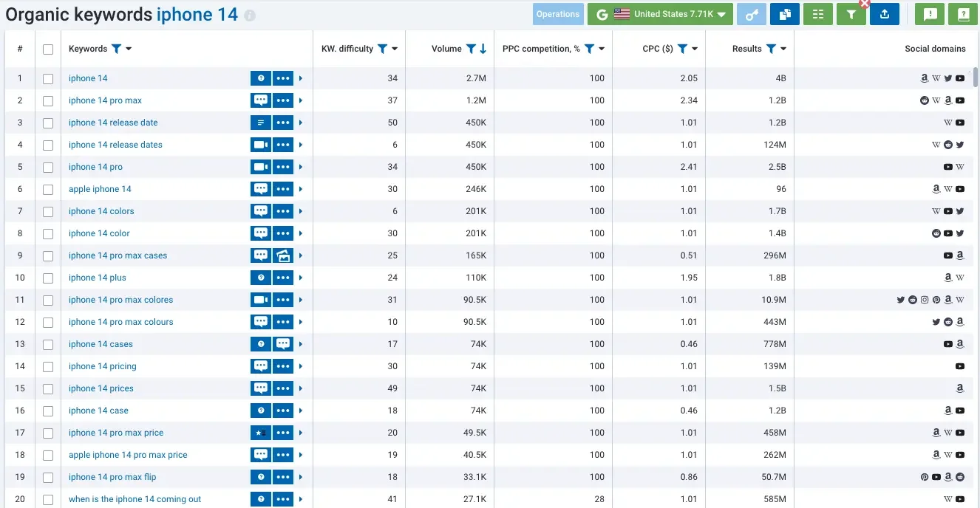Open the feedback exclamation speech-bubble button
Screen dimensions: 980x508
click(930, 14)
